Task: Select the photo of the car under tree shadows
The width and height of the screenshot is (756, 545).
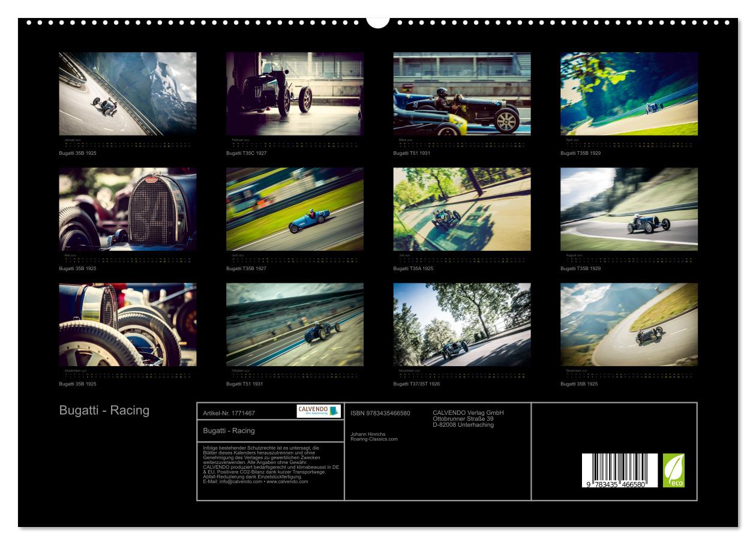Action: coord(462,209)
